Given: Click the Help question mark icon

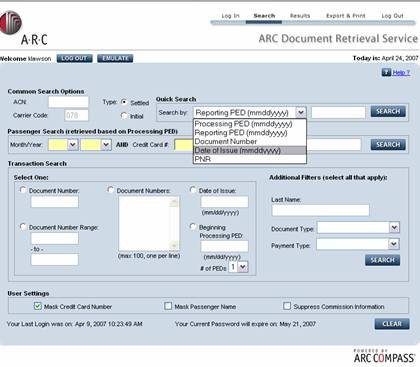Looking at the screenshot, I should click(x=386, y=72).
